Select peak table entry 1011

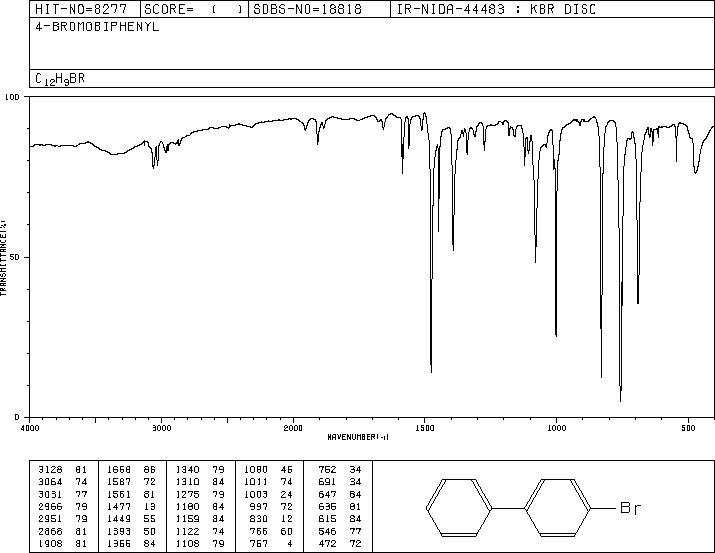pos(256,482)
